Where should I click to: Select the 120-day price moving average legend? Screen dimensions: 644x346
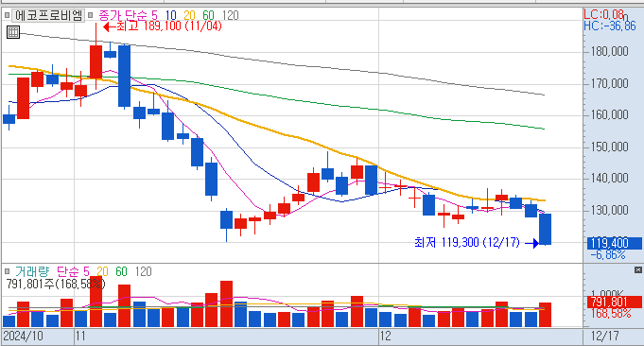coord(230,15)
